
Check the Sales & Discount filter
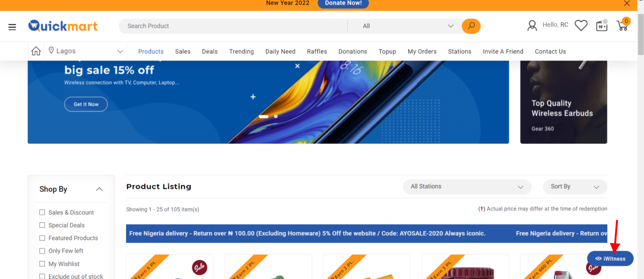[x=42, y=212]
